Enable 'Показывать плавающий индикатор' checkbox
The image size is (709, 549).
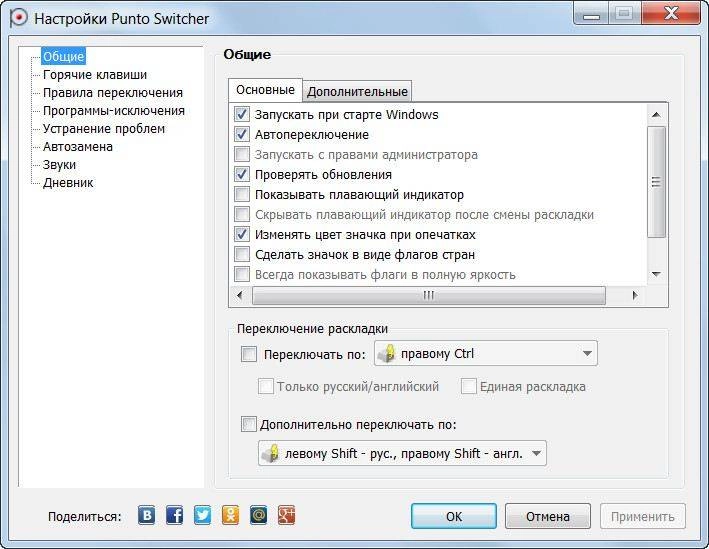pyautogui.click(x=242, y=194)
